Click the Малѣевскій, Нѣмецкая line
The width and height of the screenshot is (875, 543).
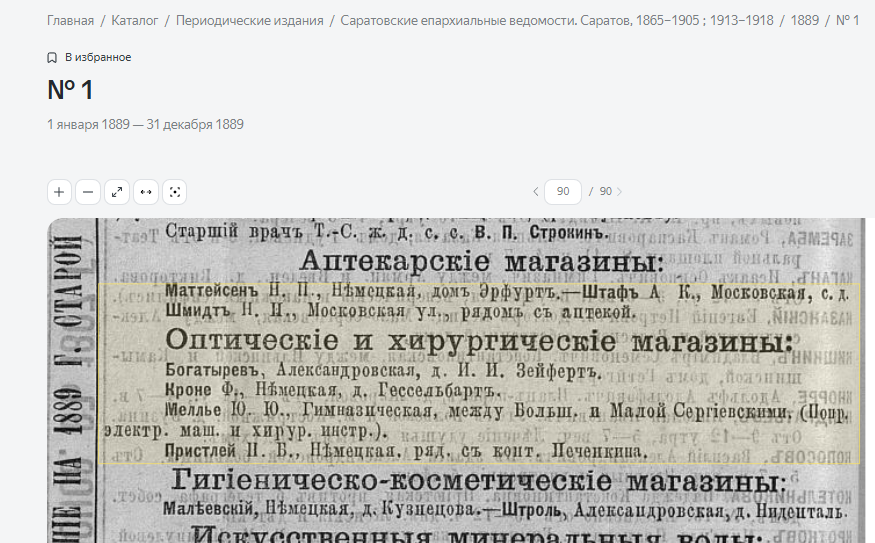(x=505, y=510)
